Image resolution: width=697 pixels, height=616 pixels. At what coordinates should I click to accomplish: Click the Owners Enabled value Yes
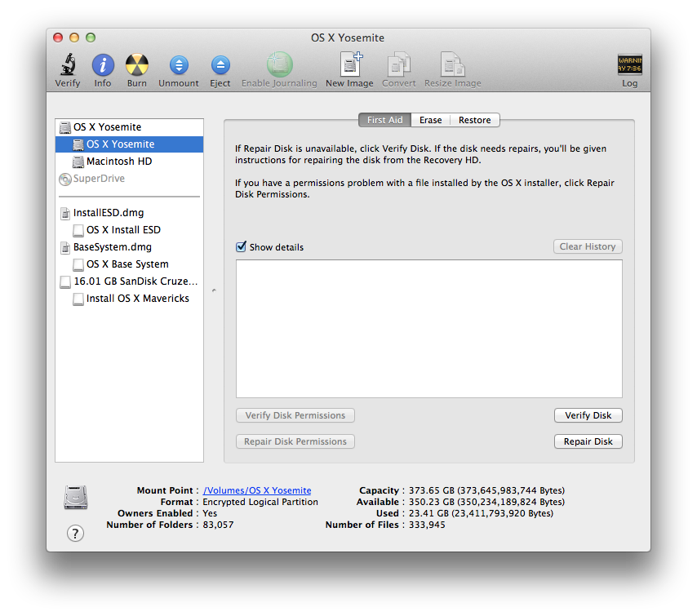coord(210,513)
